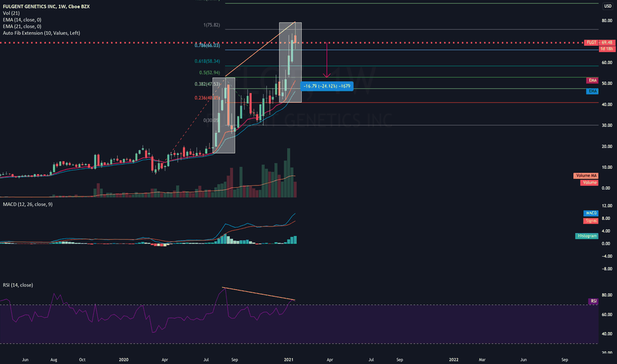Click the red Volume axis label
617x364 pixels.
(589, 183)
